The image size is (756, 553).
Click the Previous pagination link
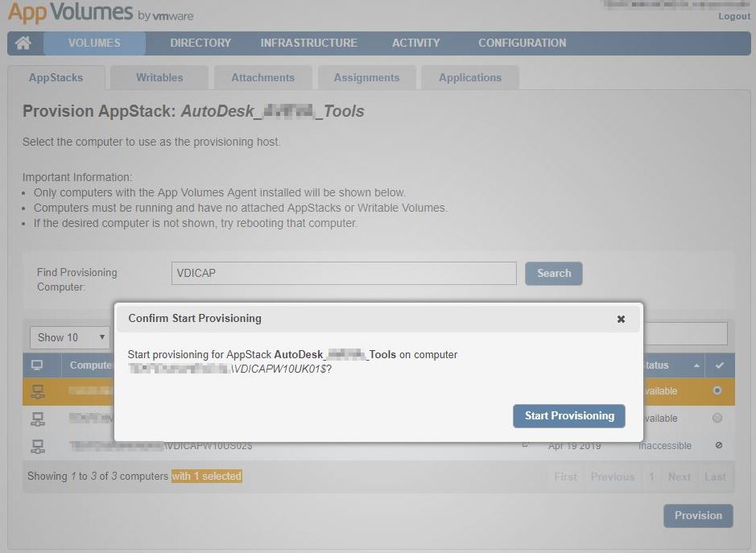[x=613, y=477]
